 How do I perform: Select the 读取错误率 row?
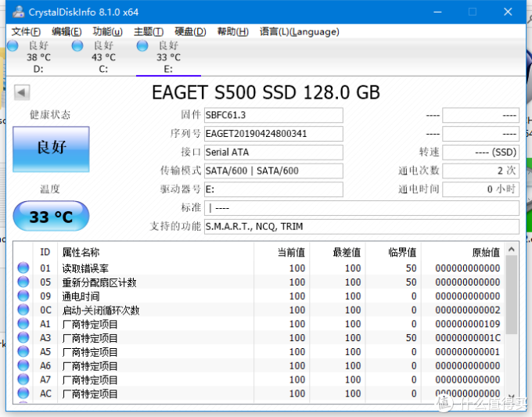259,268
